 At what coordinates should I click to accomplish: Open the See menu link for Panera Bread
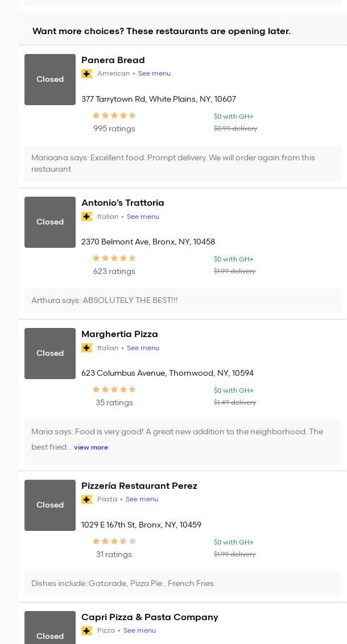[x=154, y=73]
